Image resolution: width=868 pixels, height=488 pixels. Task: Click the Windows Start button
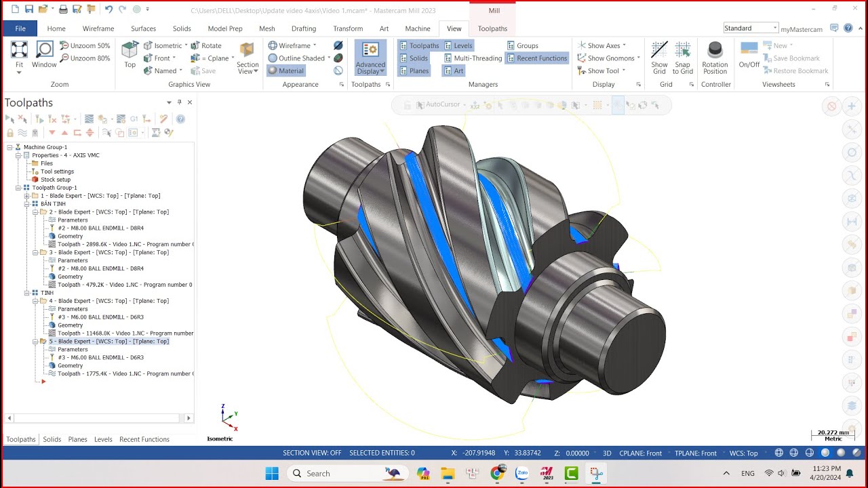(x=272, y=473)
